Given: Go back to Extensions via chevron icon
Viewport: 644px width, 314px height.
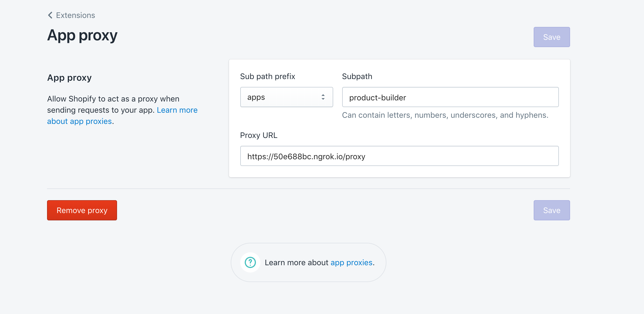Looking at the screenshot, I should pos(50,15).
